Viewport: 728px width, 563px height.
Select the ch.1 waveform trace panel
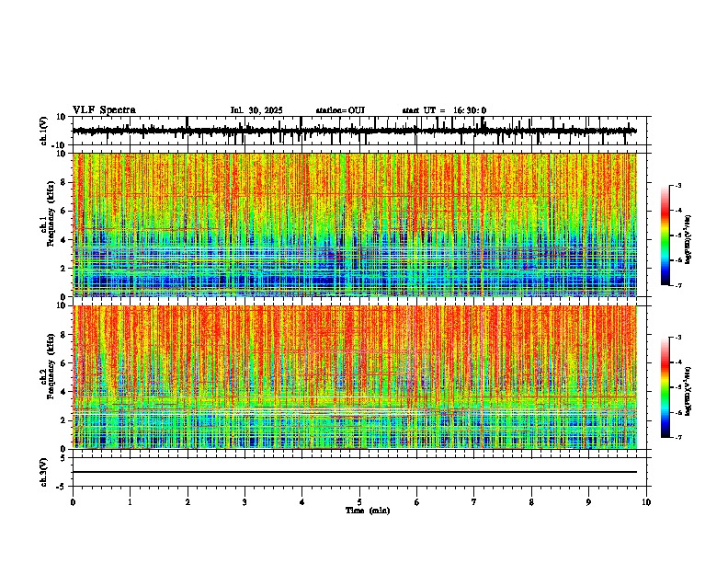tap(361, 131)
